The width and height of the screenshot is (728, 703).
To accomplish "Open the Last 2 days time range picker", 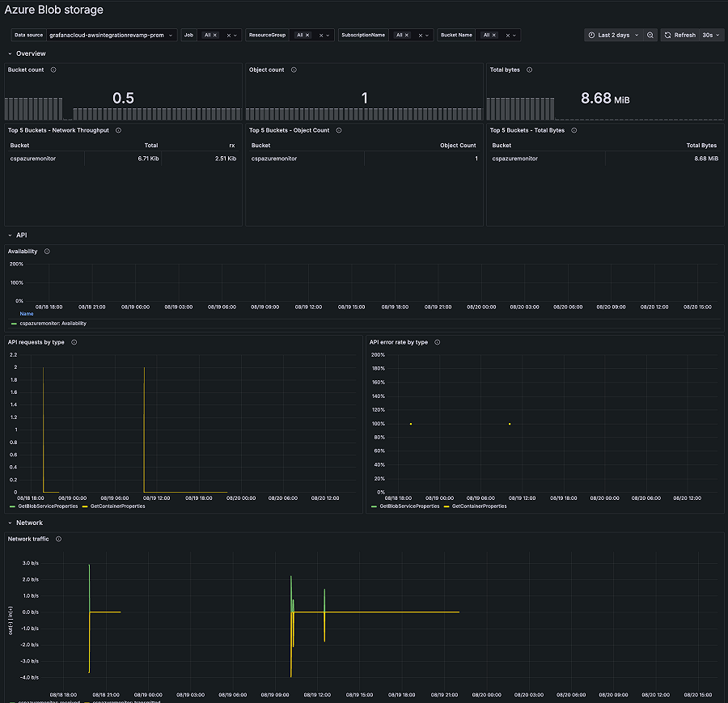I will click(x=615, y=35).
